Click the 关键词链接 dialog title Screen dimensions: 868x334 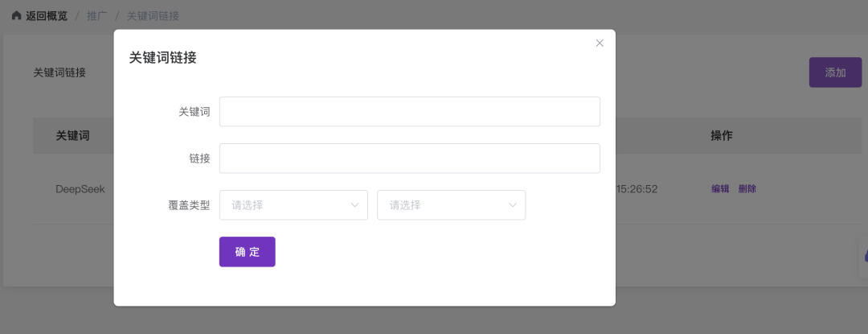point(163,58)
